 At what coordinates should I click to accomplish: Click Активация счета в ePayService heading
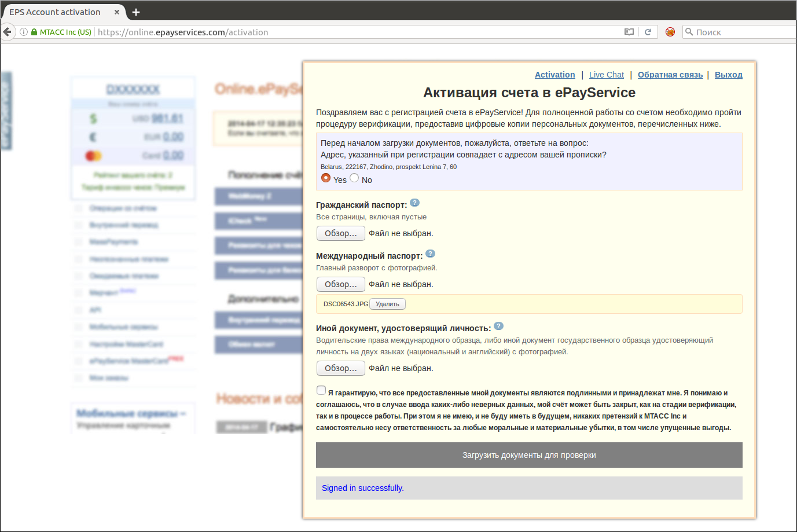pyautogui.click(x=529, y=93)
